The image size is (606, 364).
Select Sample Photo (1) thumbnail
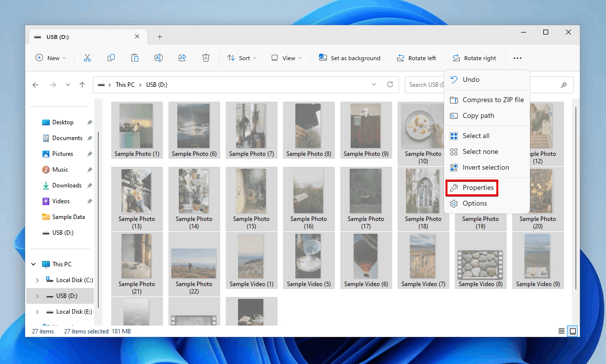[x=137, y=130]
